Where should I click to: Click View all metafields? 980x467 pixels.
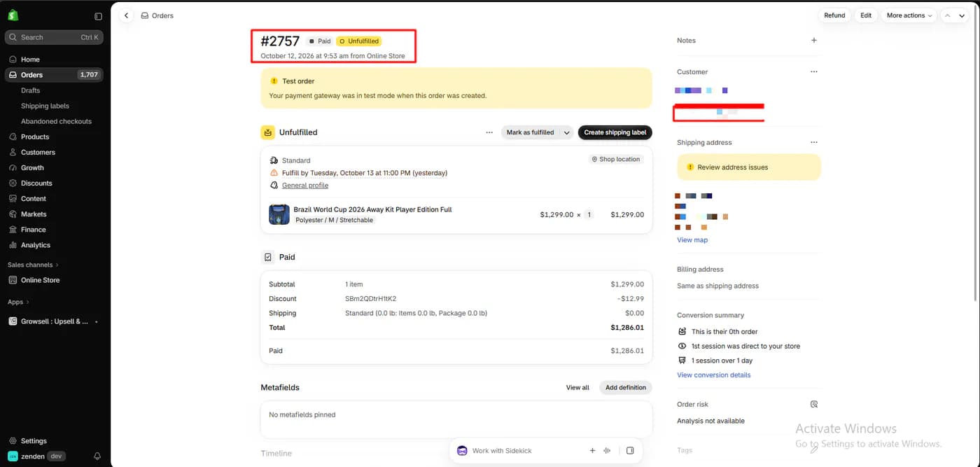coord(577,387)
